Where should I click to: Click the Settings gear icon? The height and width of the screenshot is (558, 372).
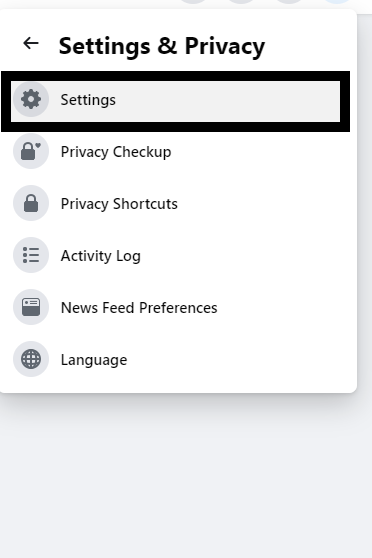pos(31,99)
